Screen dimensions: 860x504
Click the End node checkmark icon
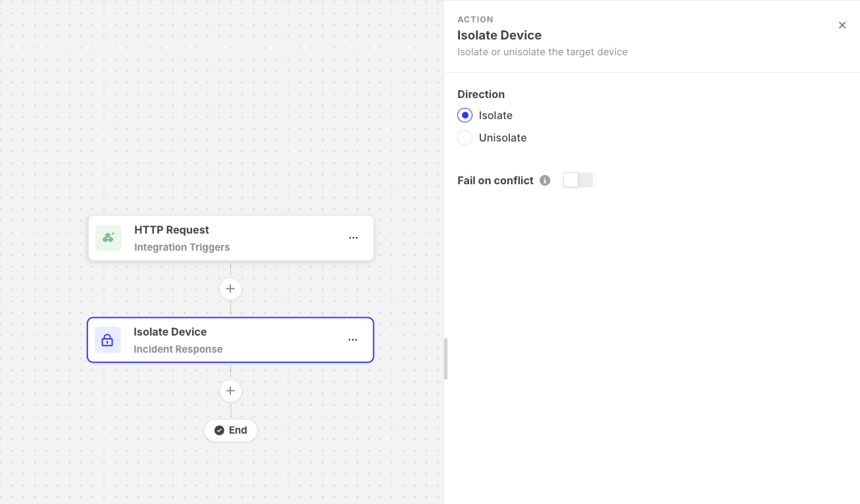click(x=219, y=430)
